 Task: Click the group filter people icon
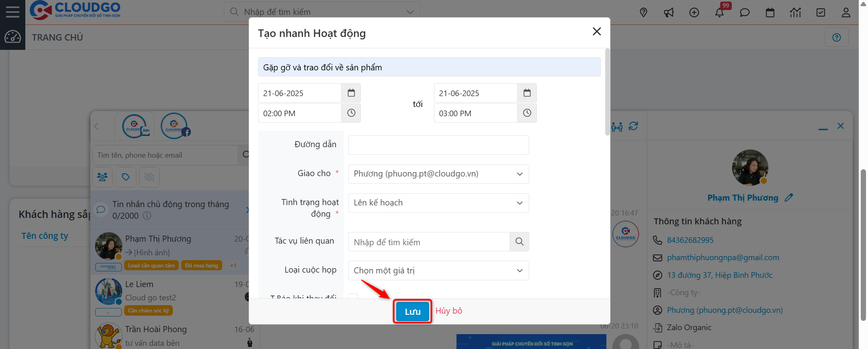tap(102, 177)
